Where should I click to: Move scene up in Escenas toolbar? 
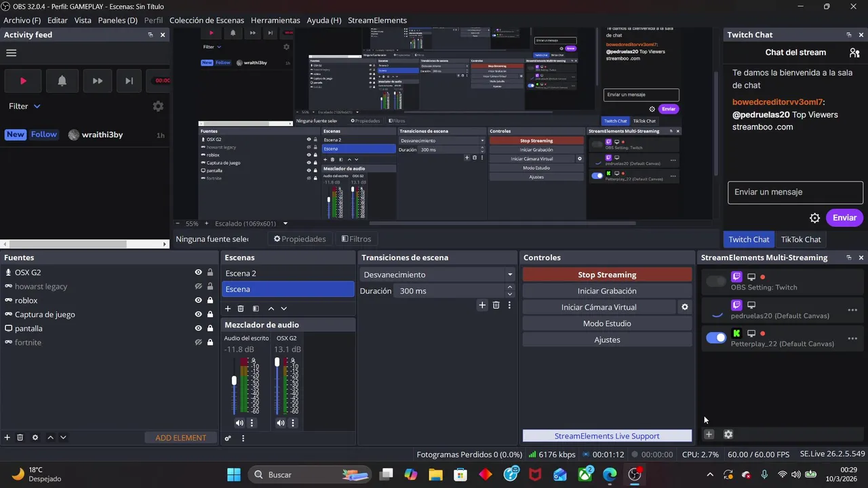[271, 308]
